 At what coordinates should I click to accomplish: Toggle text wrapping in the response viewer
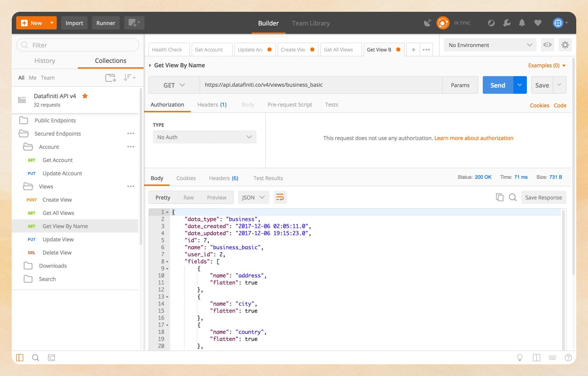click(280, 197)
